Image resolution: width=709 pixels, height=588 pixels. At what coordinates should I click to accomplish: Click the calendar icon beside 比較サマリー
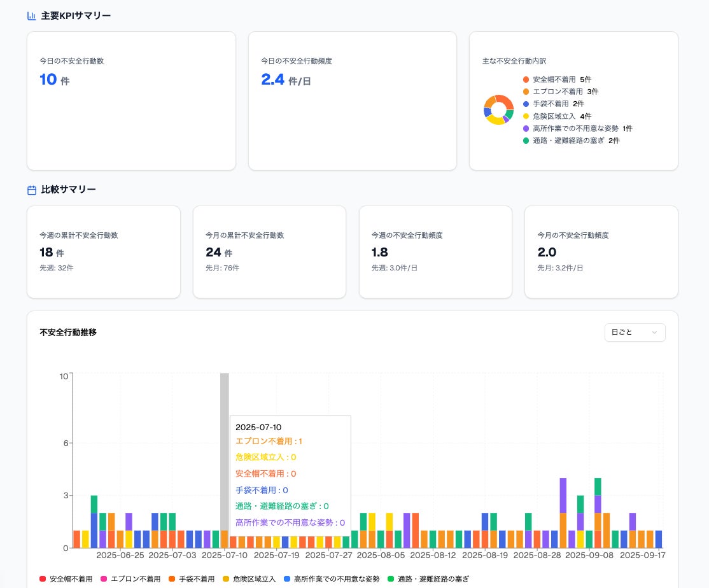(32, 190)
